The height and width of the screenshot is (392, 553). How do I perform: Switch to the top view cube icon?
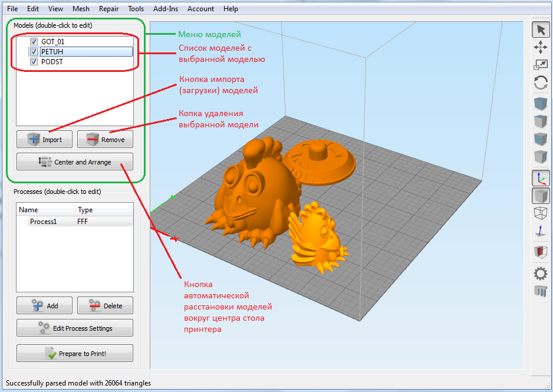(540, 121)
